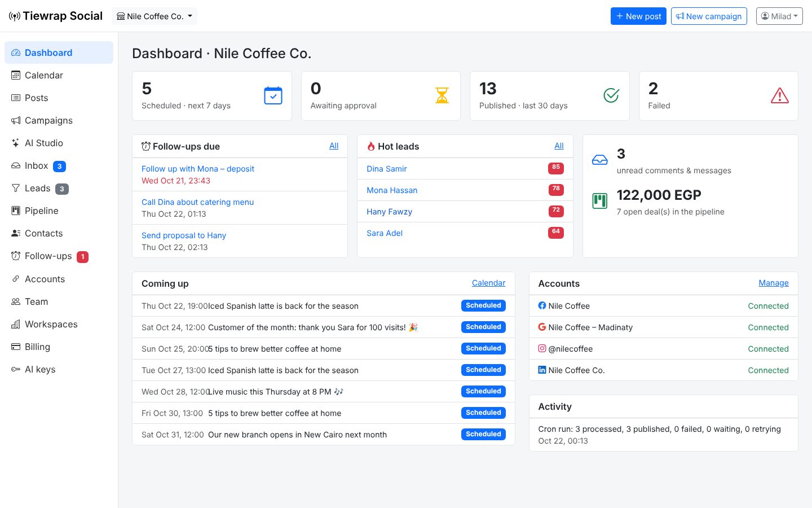Click the flame icon in Hot leads header
The height and width of the screenshot is (508, 812).
point(371,146)
